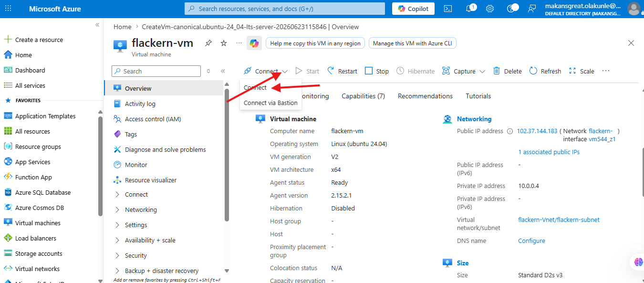Screen dimensions: 644x283
Task: Open flackern-Vnet/flackern-subnet link
Action: tap(559, 220)
